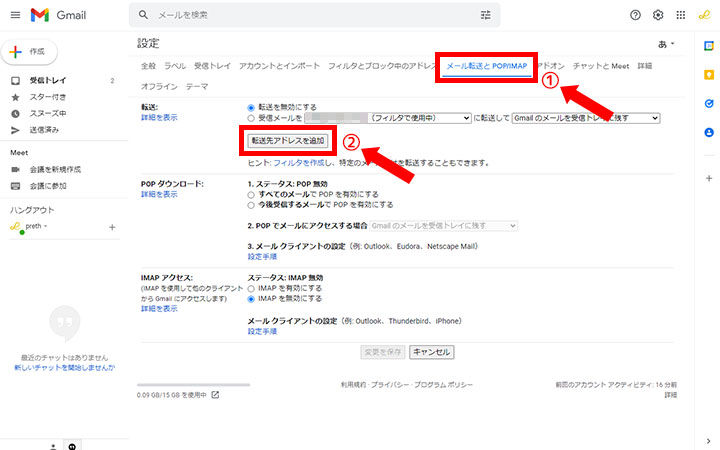This screenshot has height=450, width=720.
Task: Click the plus icon to get add-ons
Action: (709, 178)
